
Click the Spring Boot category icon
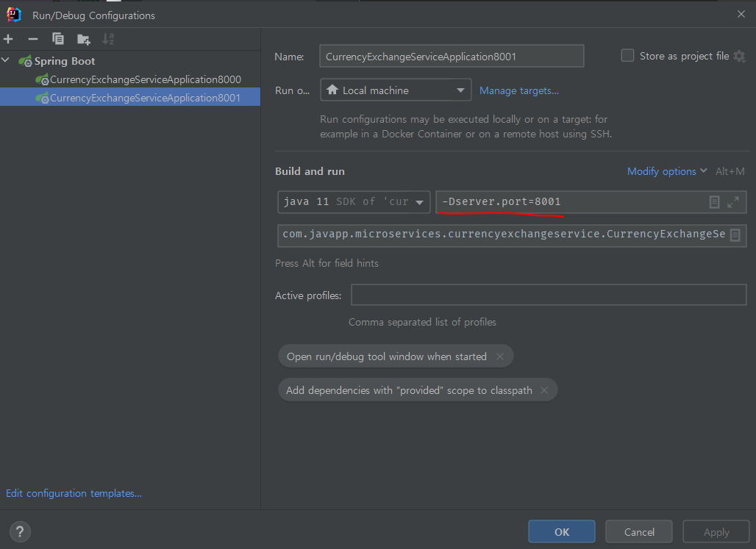[x=25, y=61]
